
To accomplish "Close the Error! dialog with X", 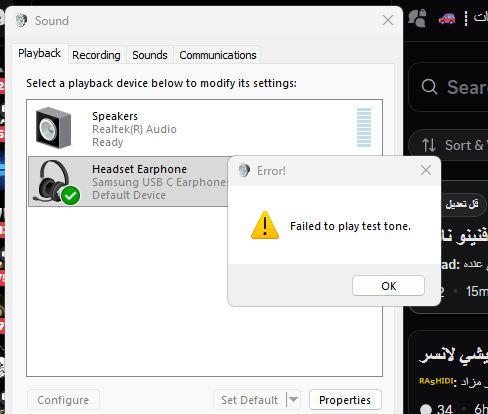I will [x=426, y=170].
